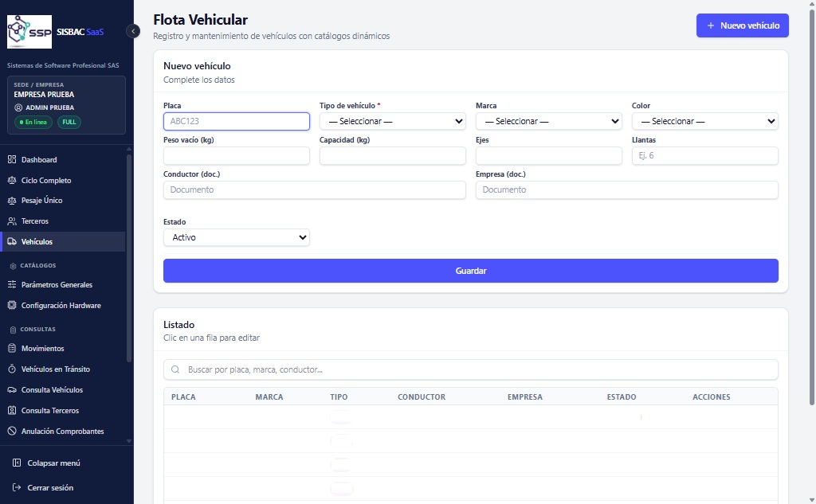This screenshot has height=504, width=816.
Task: Click the Llantas input field
Action: point(705,155)
